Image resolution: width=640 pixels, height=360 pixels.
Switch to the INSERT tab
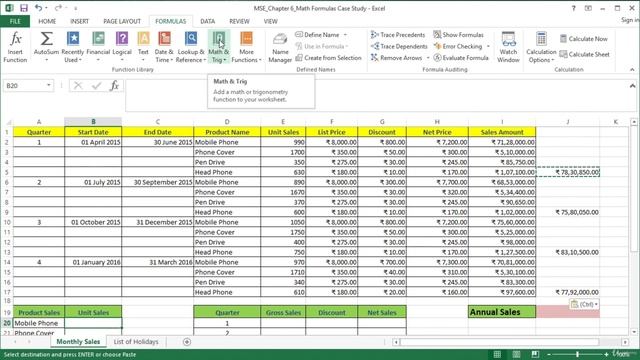pyautogui.click(x=79, y=21)
